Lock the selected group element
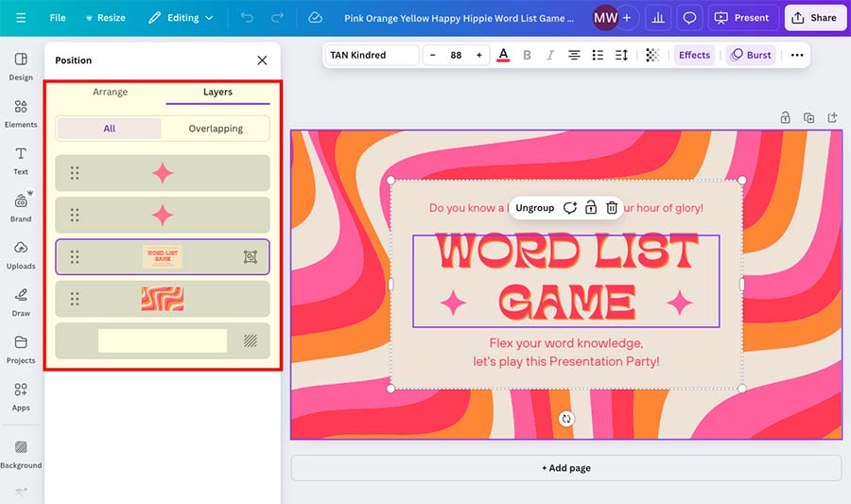 tap(591, 208)
